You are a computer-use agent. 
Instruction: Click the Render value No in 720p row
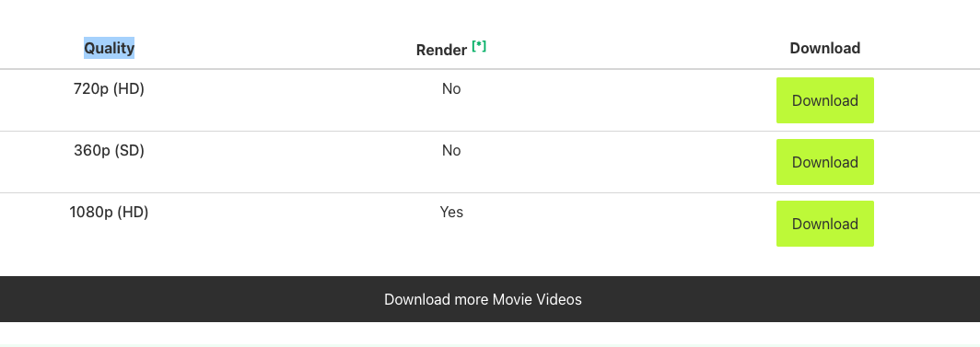[x=451, y=89]
